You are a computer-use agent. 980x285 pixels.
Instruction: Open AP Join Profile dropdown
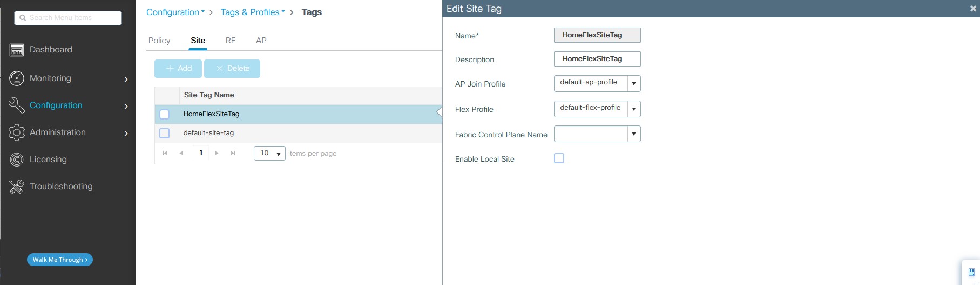point(634,83)
